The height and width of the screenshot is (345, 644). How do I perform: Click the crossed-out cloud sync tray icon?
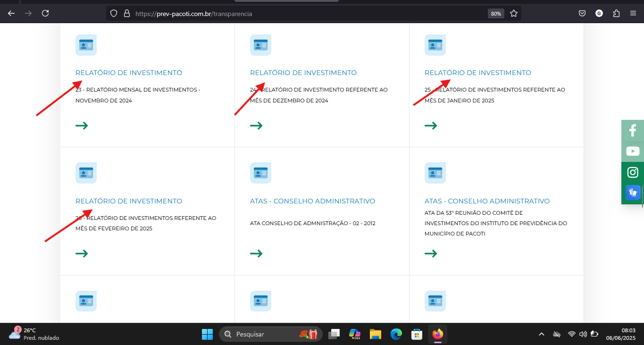tap(557, 334)
